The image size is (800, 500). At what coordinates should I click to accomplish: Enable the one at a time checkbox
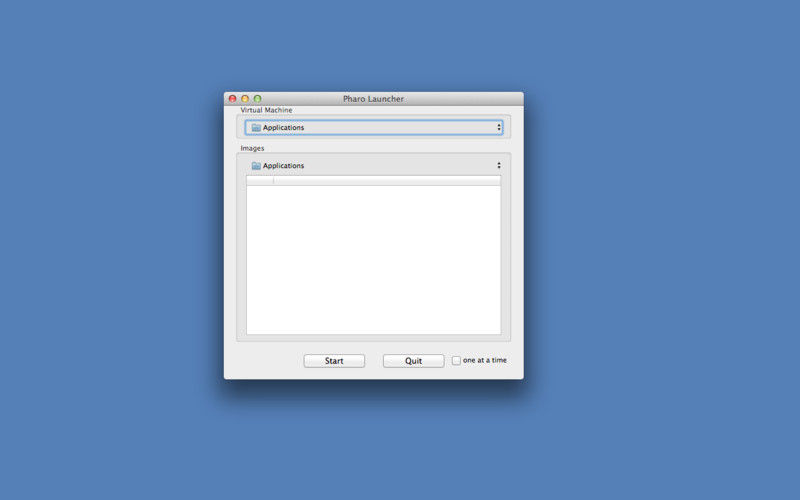(456, 360)
